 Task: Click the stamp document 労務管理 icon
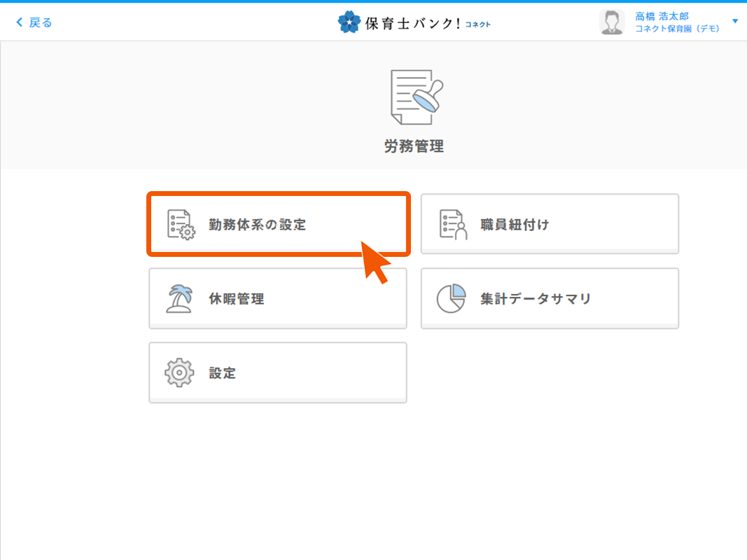(416, 97)
